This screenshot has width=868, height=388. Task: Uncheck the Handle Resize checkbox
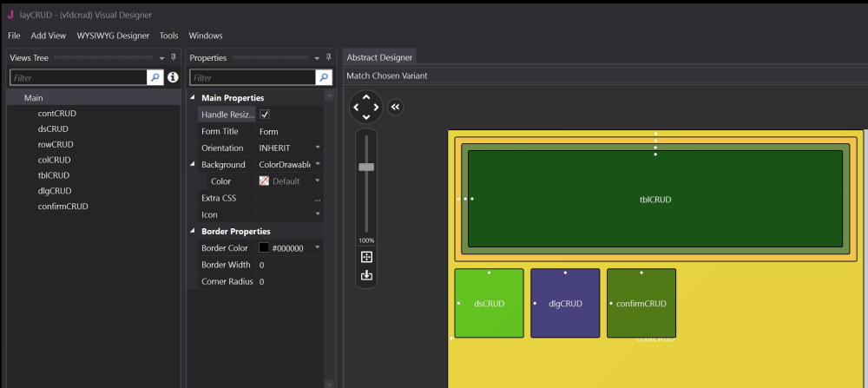pos(265,115)
